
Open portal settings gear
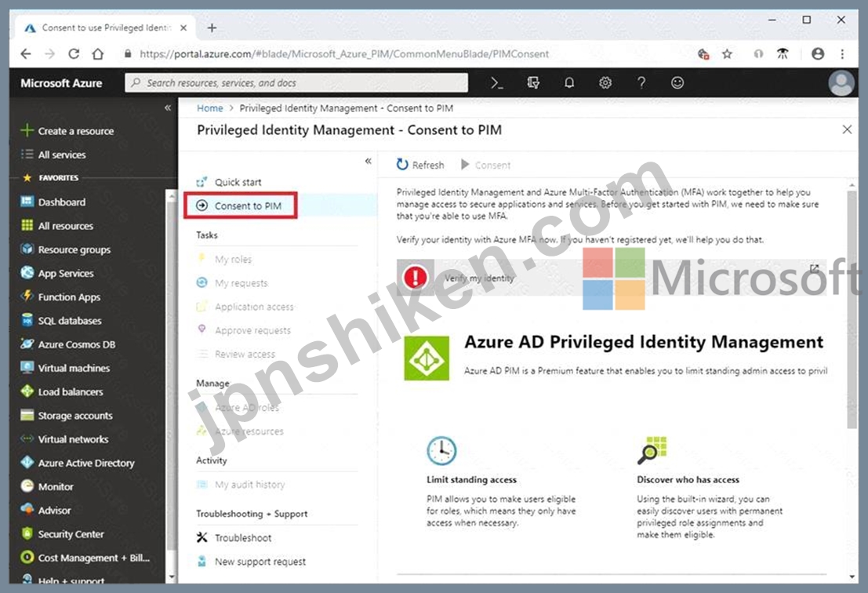(605, 83)
